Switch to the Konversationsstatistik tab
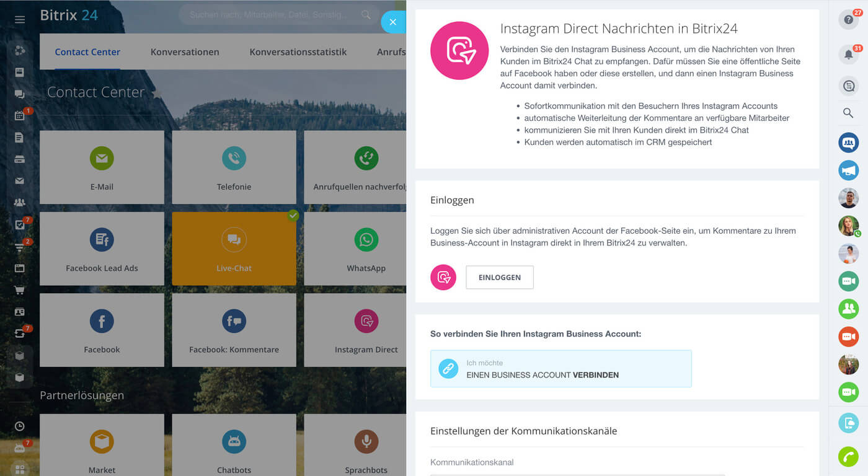This screenshot has height=476, width=868. (x=298, y=52)
